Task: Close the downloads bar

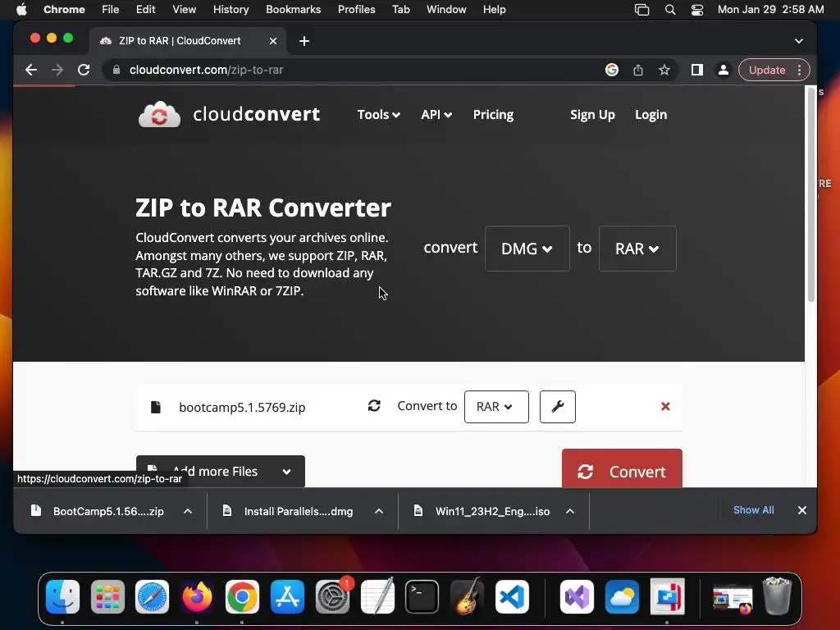Action: [802, 510]
